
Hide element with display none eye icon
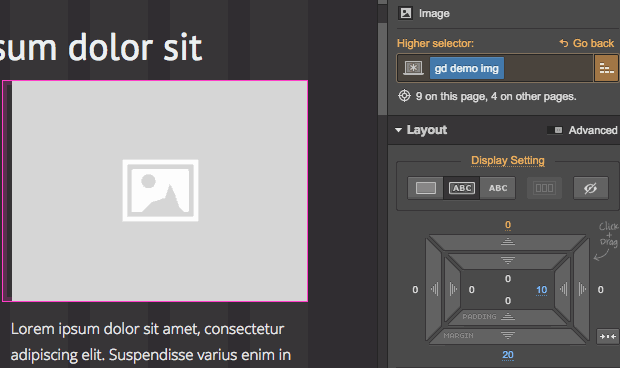click(x=591, y=188)
